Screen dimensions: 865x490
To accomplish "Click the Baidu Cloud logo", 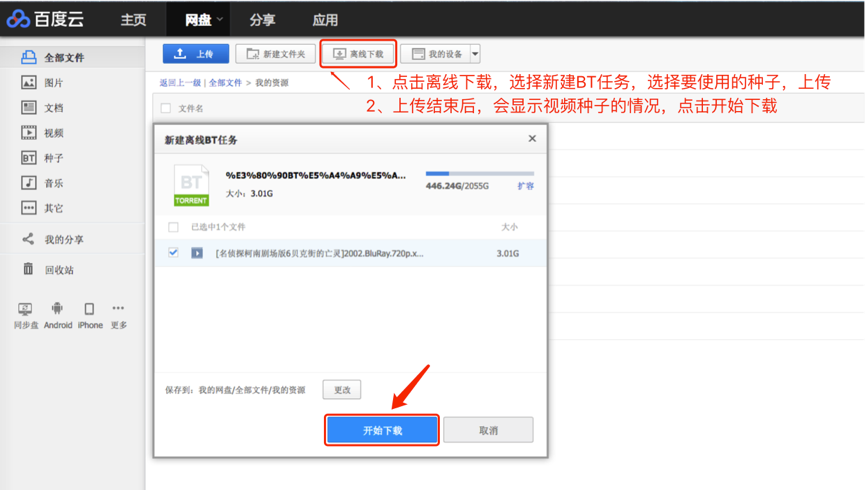I will [x=45, y=19].
